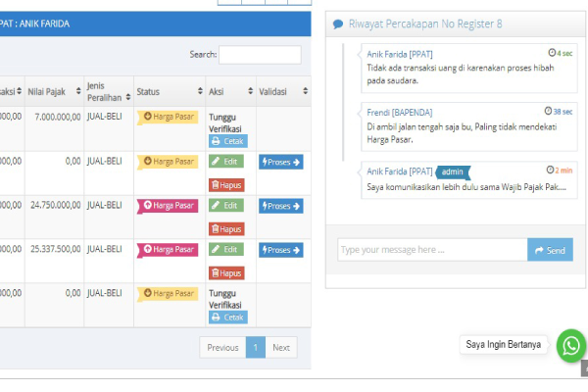
Task: Click Proses for the 24.750.000,00 row
Action: click(280, 206)
